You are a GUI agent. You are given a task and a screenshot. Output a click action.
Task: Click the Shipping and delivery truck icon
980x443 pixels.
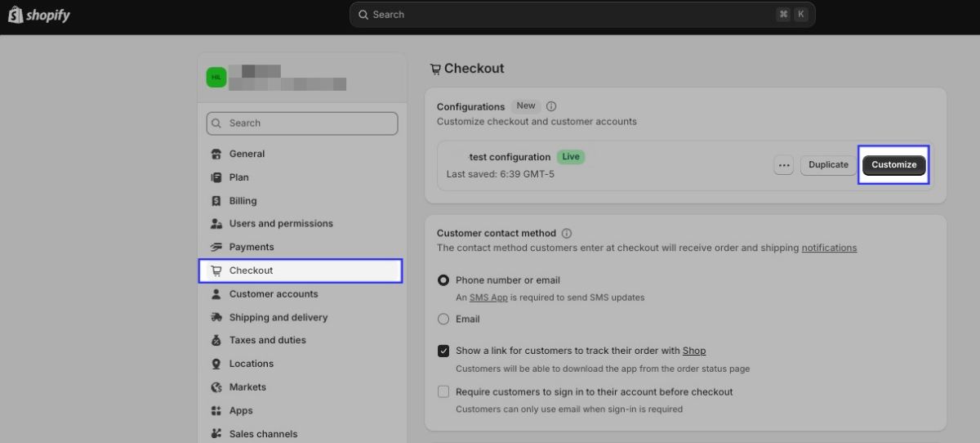pyautogui.click(x=216, y=317)
